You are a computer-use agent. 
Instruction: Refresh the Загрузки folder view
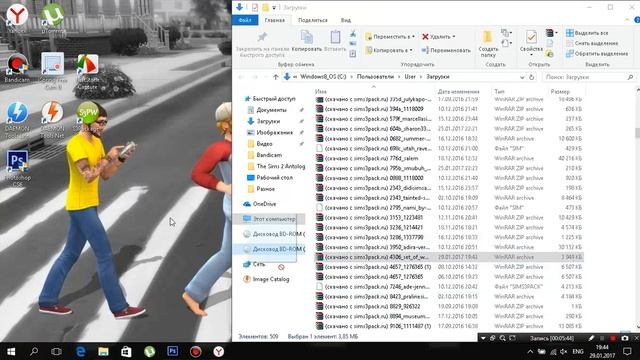pos(531,77)
